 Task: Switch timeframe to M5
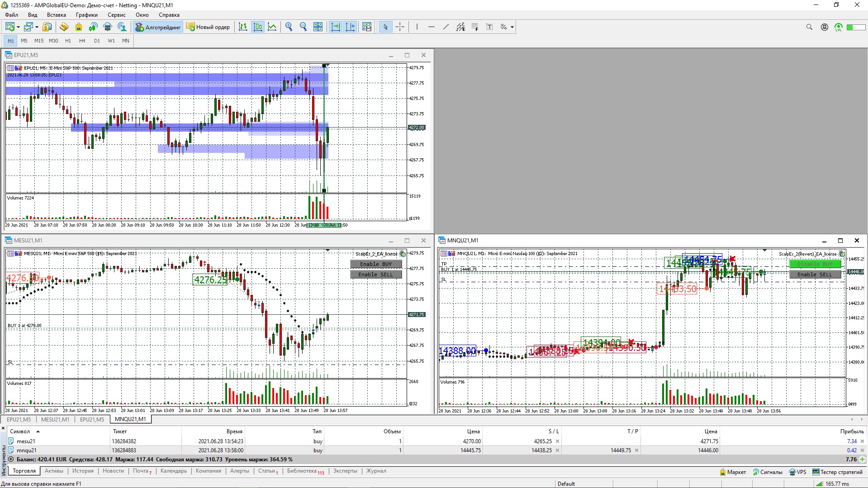(24, 41)
